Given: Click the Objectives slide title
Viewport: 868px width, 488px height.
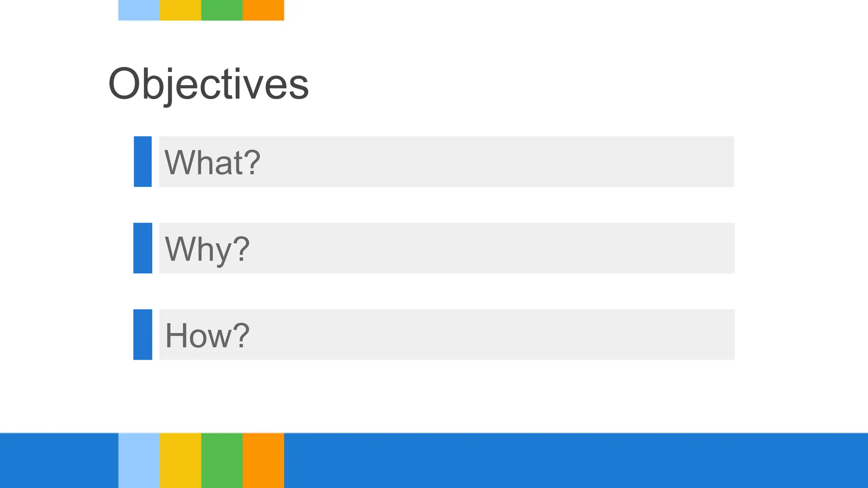Looking at the screenshot, I should (209, 84).
